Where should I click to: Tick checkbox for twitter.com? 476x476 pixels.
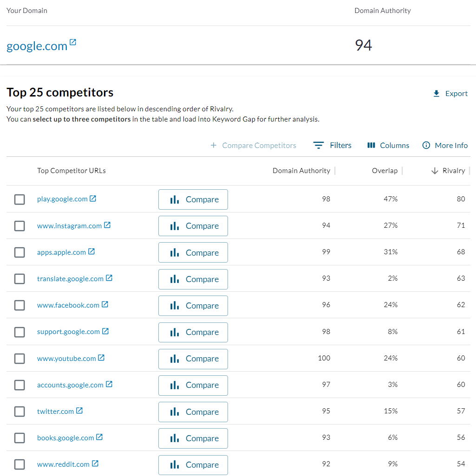(x=20, y=412)
